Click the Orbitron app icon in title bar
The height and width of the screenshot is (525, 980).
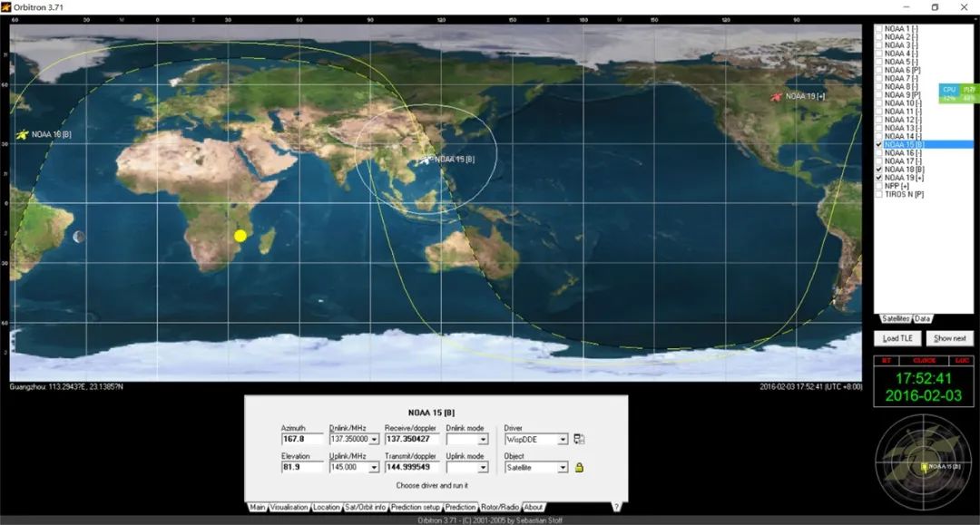pos(6,7)
